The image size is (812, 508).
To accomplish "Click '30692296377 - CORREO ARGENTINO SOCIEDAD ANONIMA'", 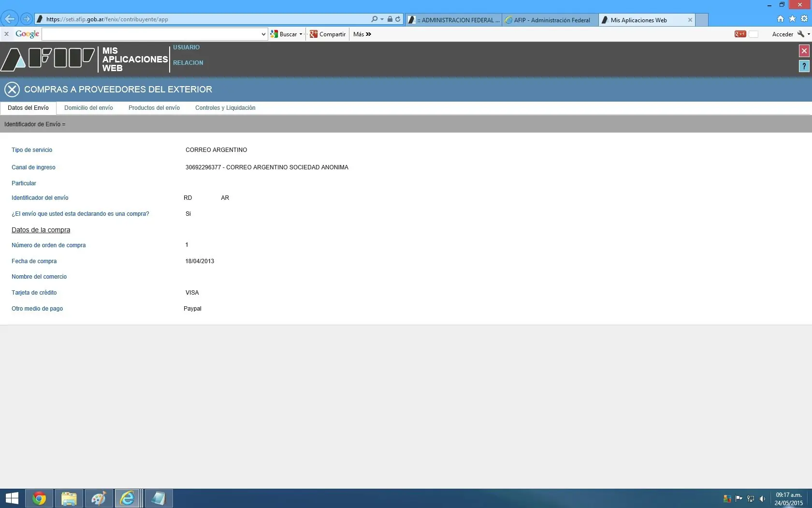I will (267, 167).
